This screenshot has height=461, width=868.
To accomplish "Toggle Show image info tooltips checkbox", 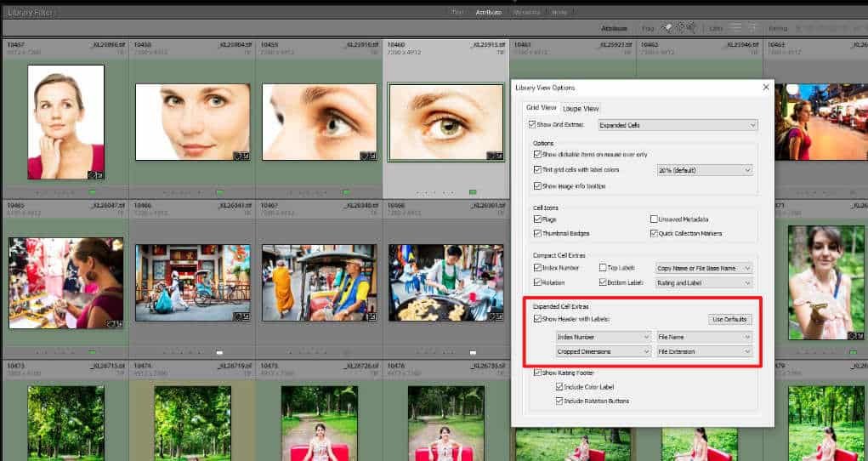I will pos(537,186).
